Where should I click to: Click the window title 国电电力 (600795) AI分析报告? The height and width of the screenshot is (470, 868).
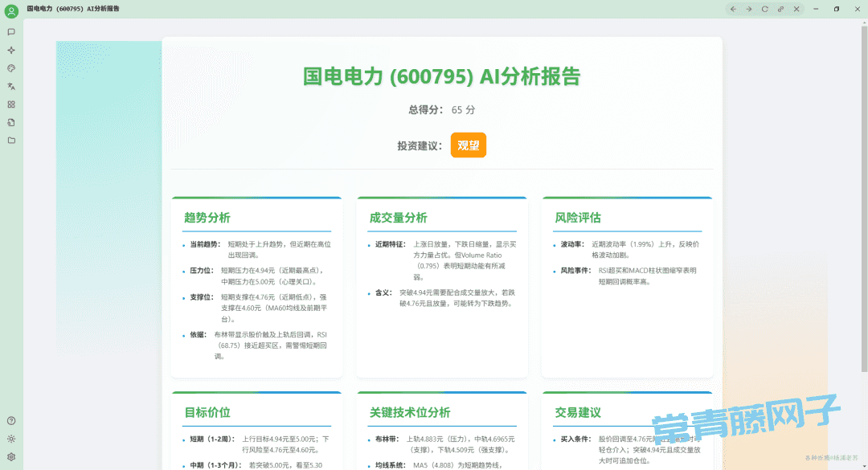point(73,9)
